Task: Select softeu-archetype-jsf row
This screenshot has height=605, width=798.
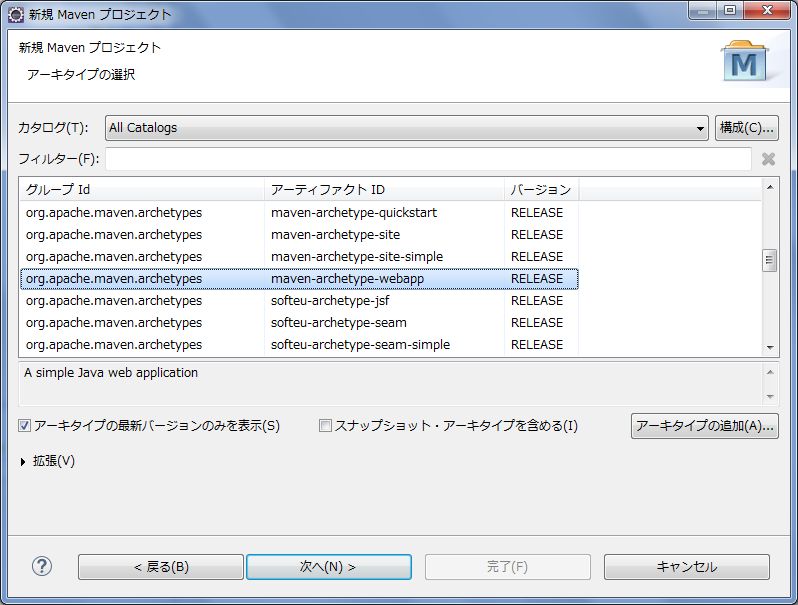Action: point(299,301)
